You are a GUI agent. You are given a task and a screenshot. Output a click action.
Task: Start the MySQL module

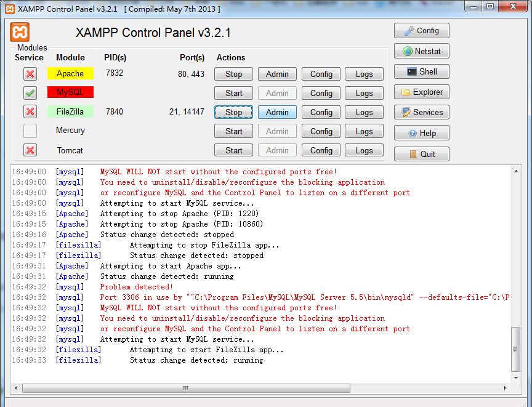(233, 93)
